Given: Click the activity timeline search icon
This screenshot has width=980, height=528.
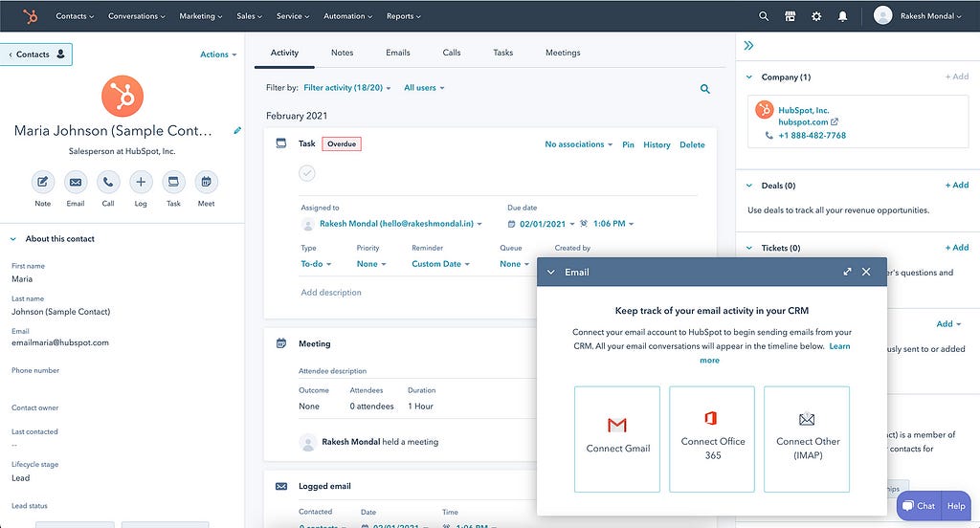Looking at the screenshot, I should click(705, 89).
